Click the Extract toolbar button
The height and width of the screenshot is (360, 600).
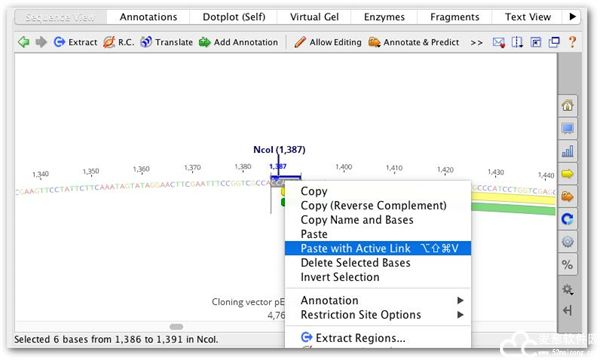pos(75,42)
